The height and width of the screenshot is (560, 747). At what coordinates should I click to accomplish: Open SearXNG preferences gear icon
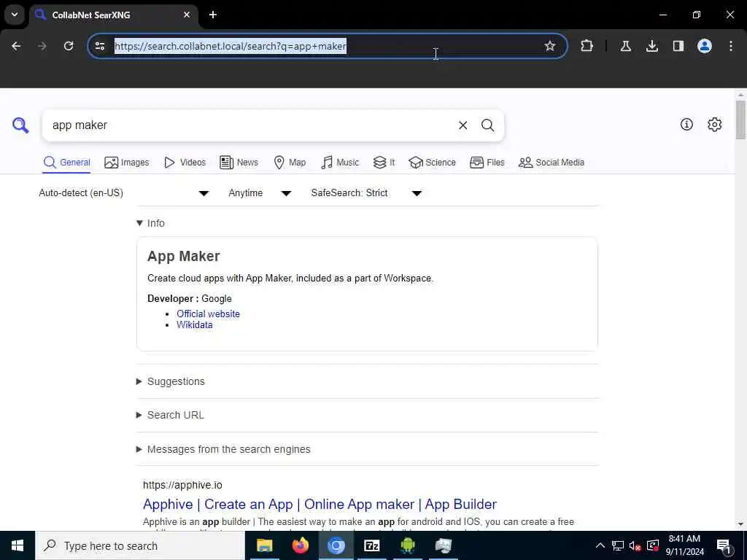(x=715, y=124)
